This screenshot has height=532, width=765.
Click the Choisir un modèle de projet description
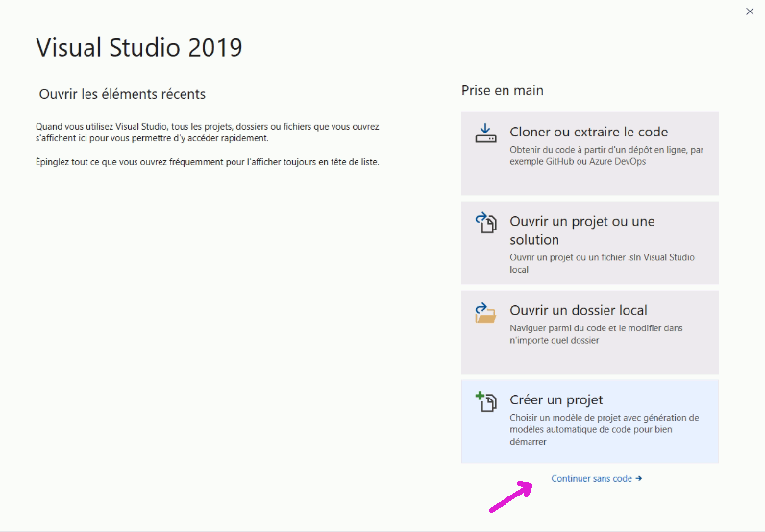[x=604, y=429]
